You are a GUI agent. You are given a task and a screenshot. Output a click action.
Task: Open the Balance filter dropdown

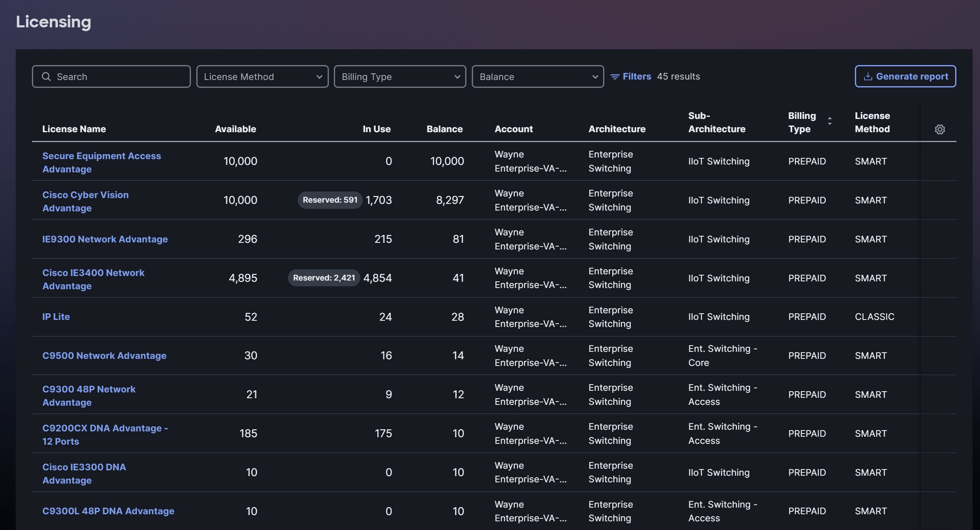coord(538,77)
